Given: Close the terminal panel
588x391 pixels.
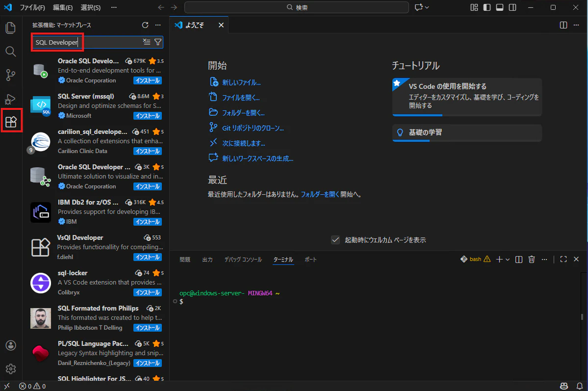Looking at the screenshot, I should point(576,260).
